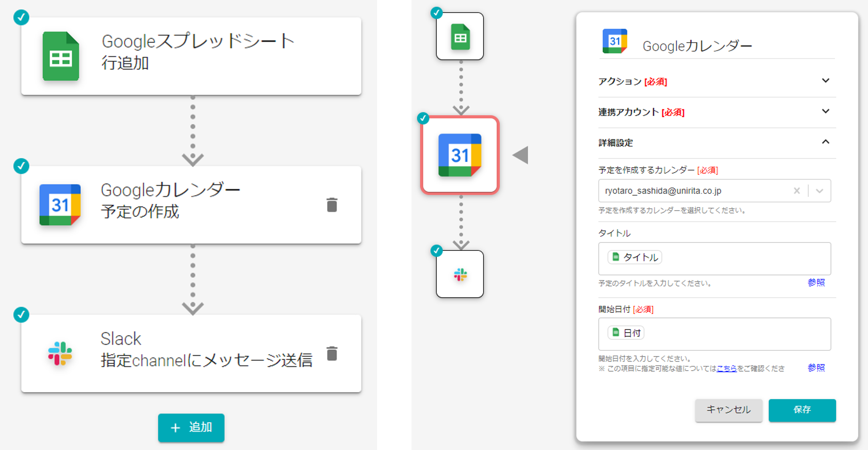Expand the アクション section
868x450 pixels.
tap(825, 81)
